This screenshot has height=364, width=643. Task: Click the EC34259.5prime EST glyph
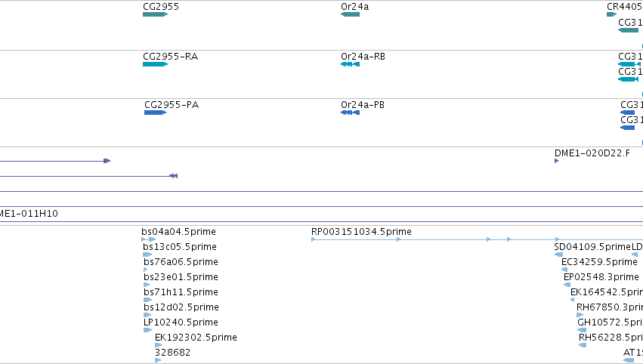coord(564,270)
